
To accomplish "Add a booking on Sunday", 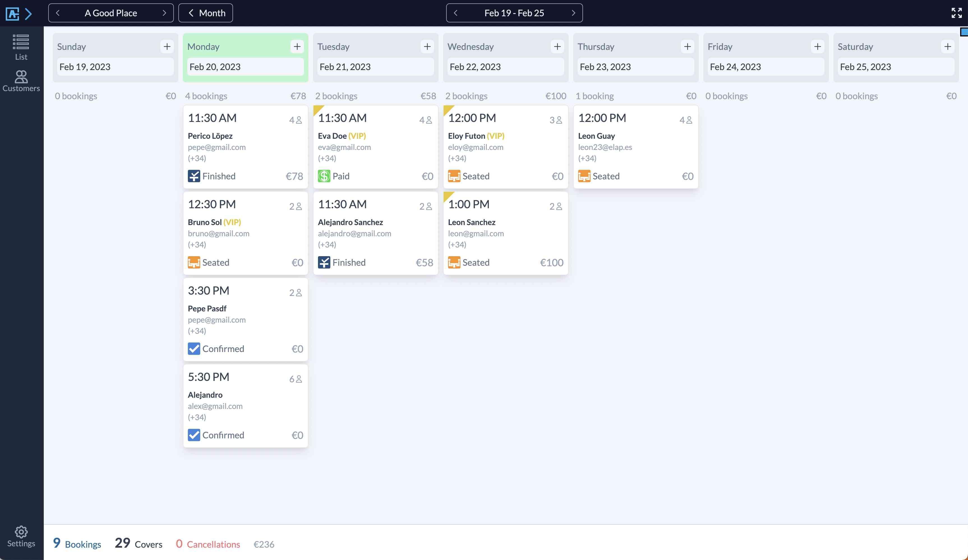I will click(x=167, y=47).
